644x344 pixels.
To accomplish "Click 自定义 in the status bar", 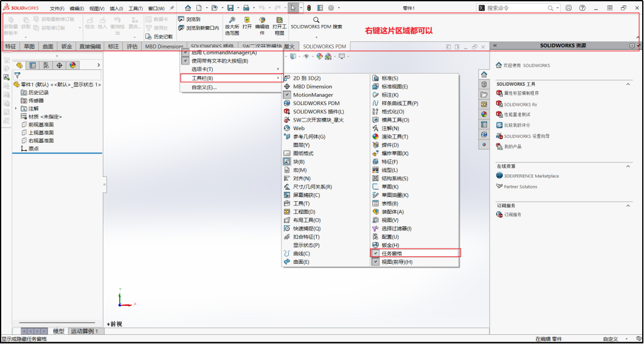I will tap(611, 339).
